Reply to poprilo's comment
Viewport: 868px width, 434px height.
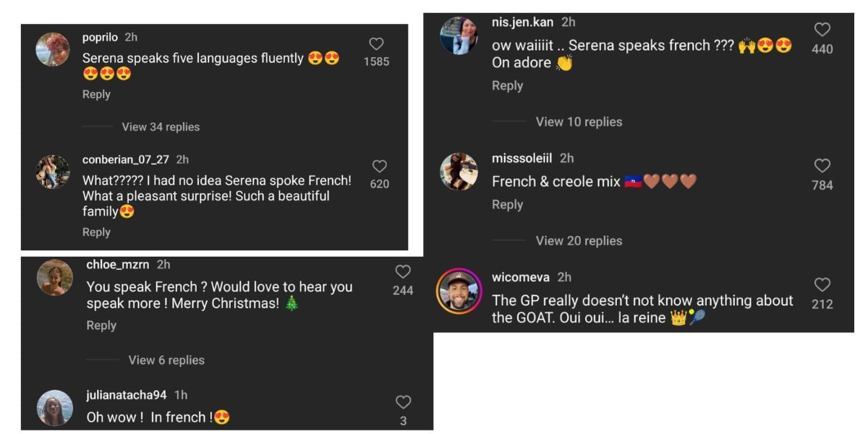tap(96, 94)
